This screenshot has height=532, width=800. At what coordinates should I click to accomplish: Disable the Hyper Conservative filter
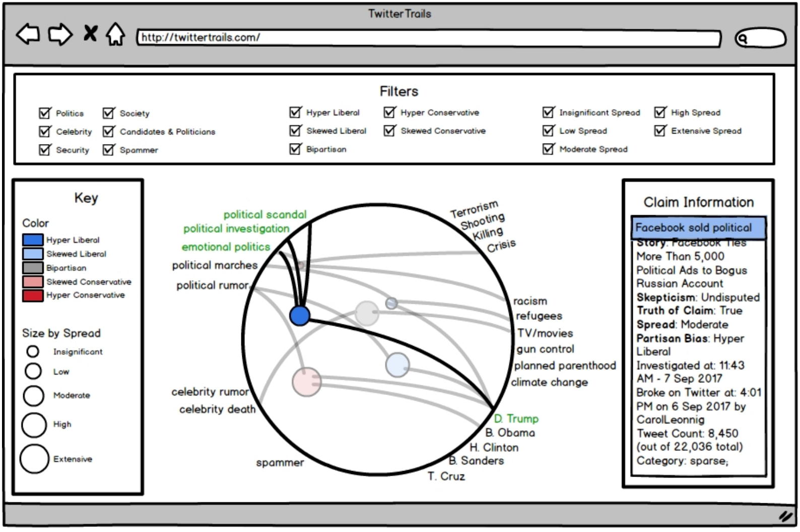click(x=389, y=112)
